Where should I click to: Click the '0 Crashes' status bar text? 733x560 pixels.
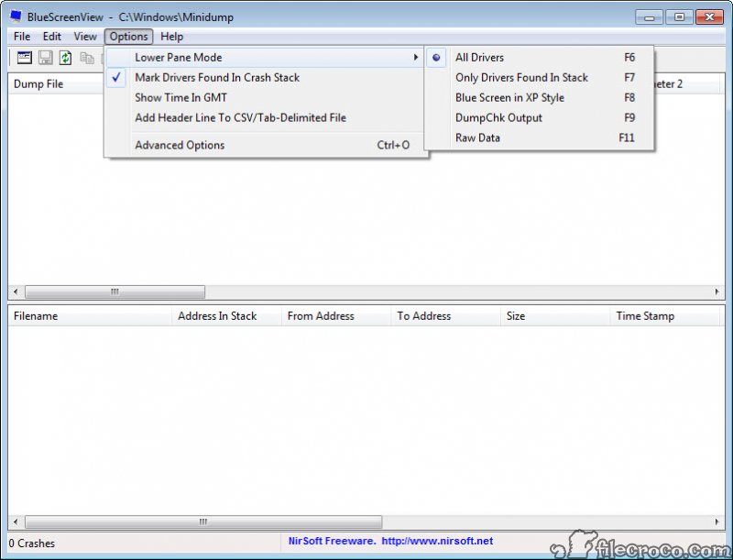pyautogui.click(x=32, y=544)
